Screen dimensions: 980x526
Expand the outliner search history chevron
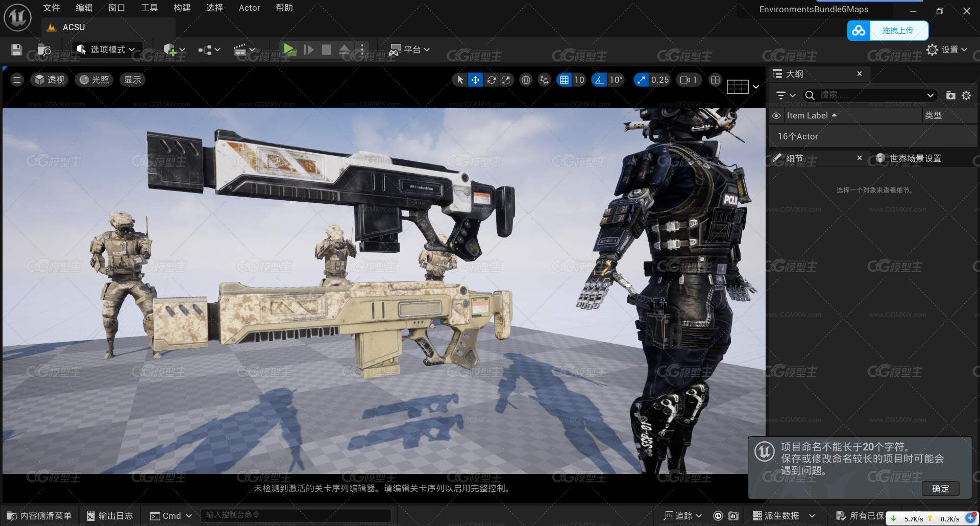(x=930, y=95)
